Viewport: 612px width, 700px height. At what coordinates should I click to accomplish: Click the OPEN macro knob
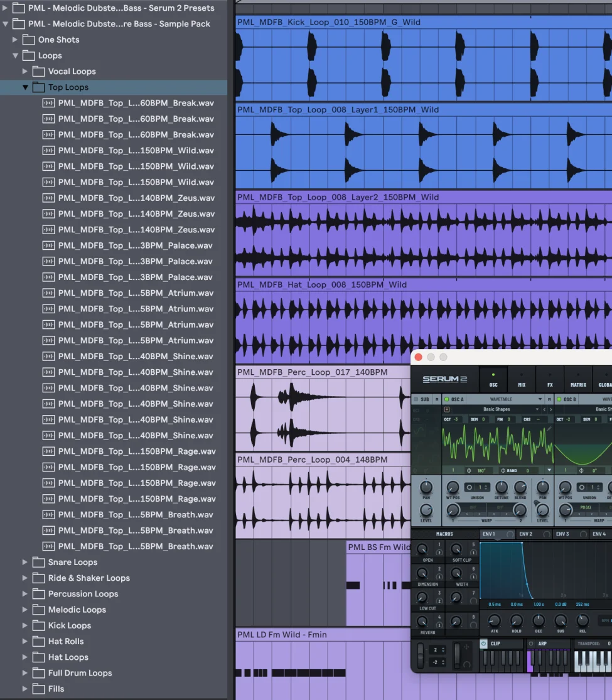coord(422,549)
